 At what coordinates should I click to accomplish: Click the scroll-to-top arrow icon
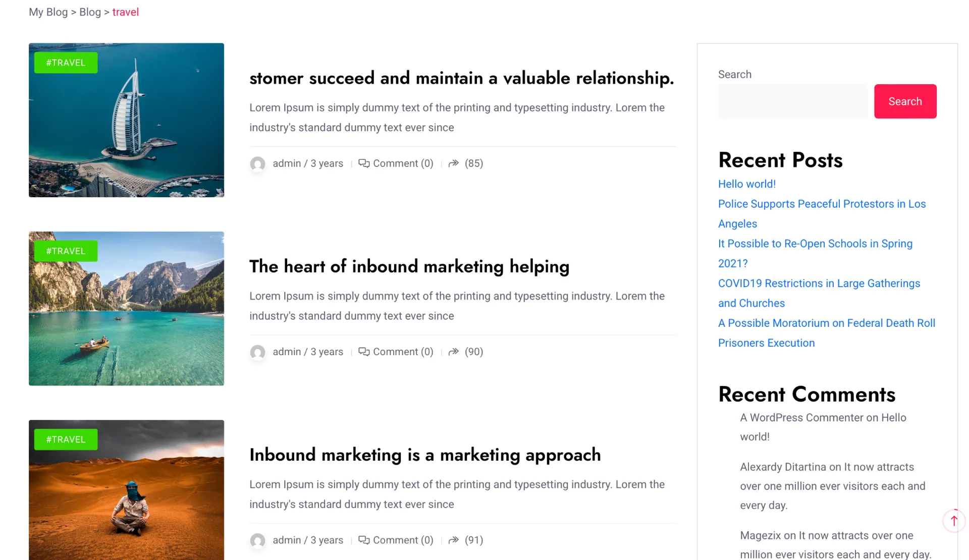pyautogui.click(x=953, y=521)
